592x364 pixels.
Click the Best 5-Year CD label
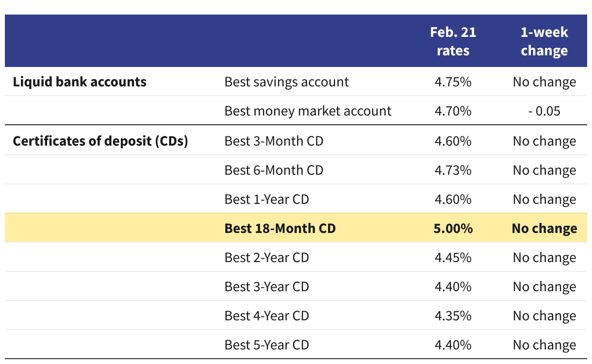(x=266, y=345)
